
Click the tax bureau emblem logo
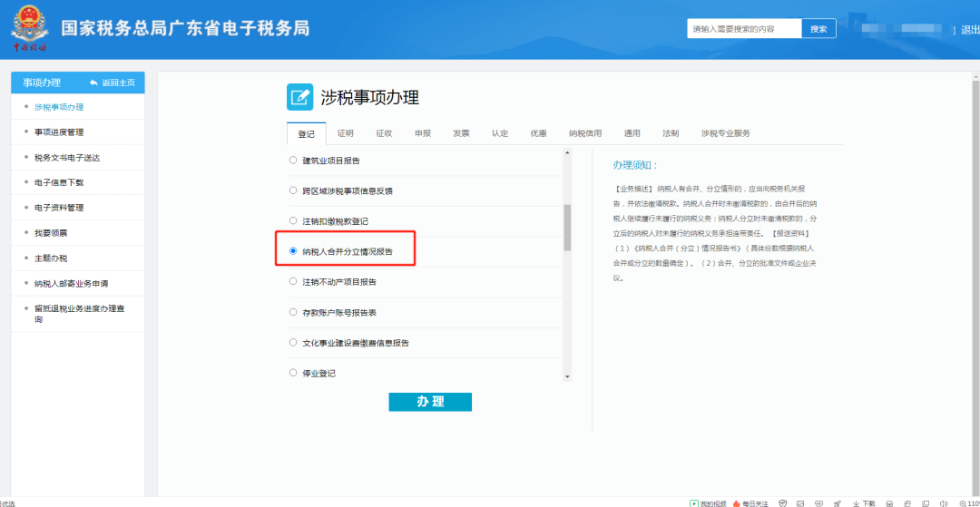pyautogui.click(x=30, y=29)
